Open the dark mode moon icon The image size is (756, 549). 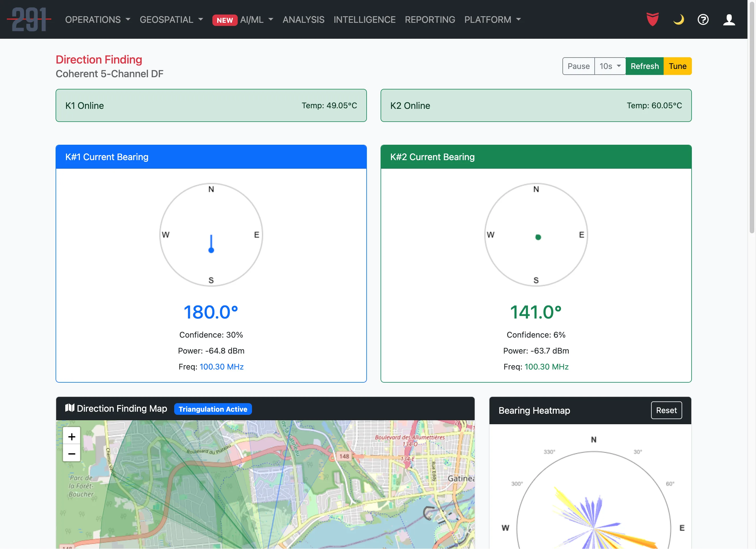click(678, 20)
